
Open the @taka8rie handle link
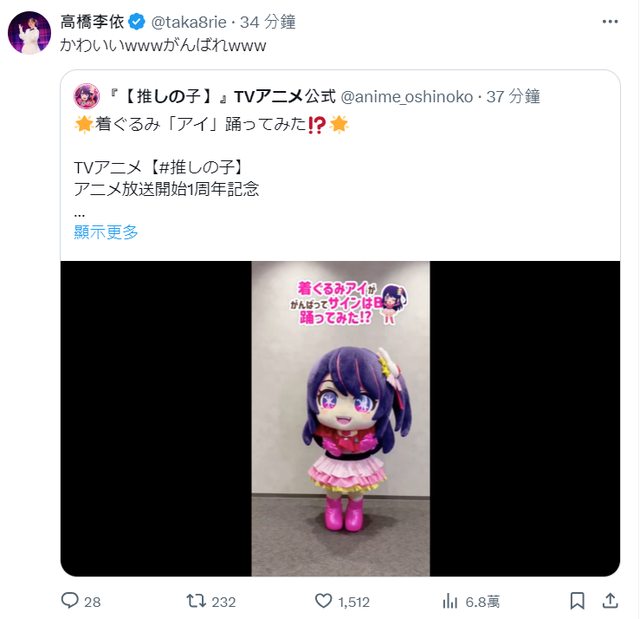(189, 22)
